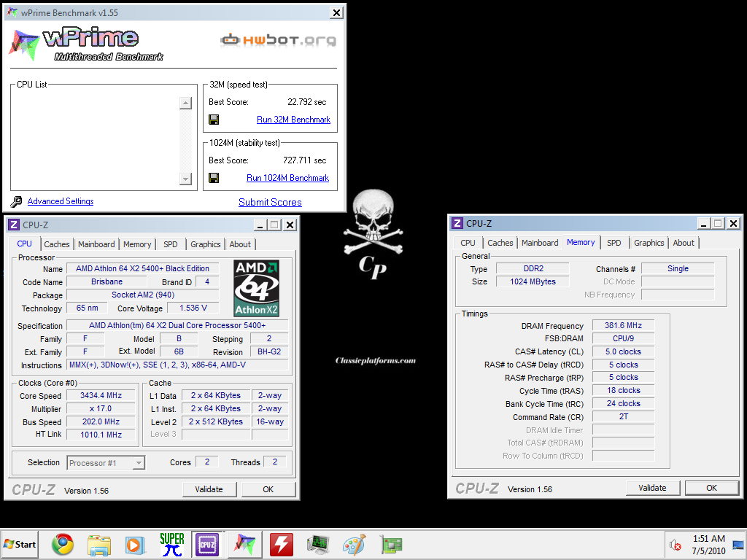Click the save icon for the 32M score
Screen dimensions: 747x560
(x=214, y=120)
